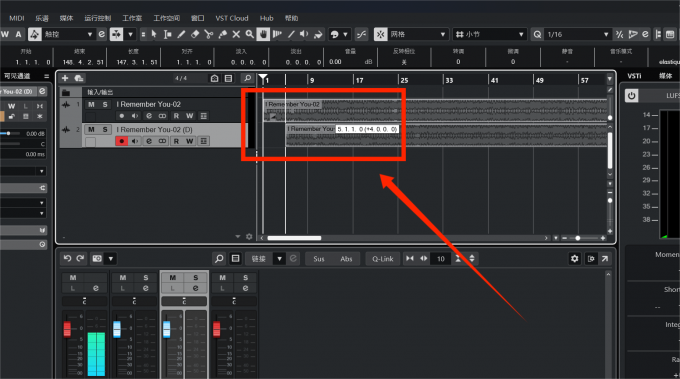Select the Scissors split tool
This screenshot has height=379, width=680.
[x=209, y=34]
